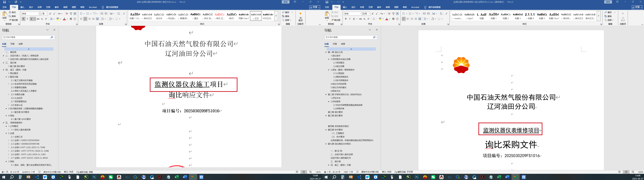Sort paragraphs in left Word window
The image size is (644, 180).
(119, 13)
